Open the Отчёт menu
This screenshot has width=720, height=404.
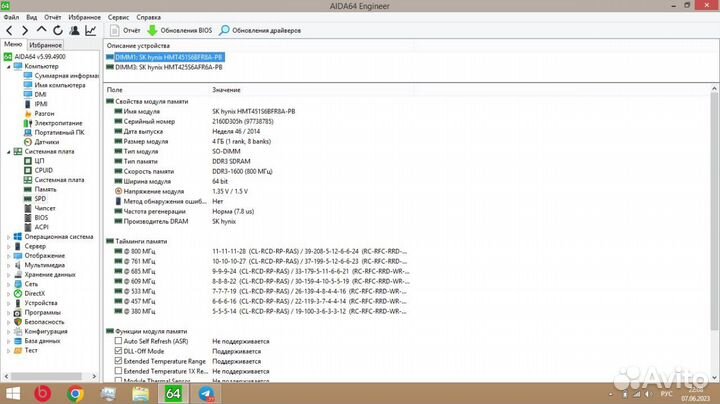point(53,17)
